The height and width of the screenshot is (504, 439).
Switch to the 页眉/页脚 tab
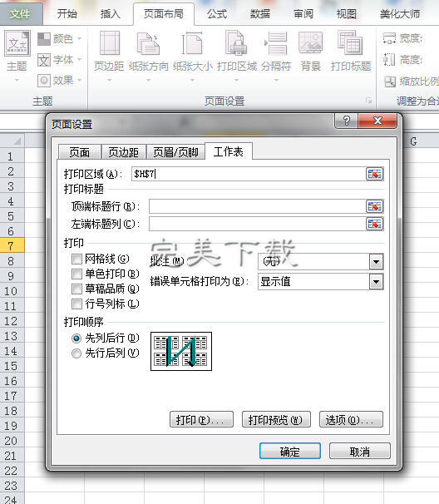point(175,152)
